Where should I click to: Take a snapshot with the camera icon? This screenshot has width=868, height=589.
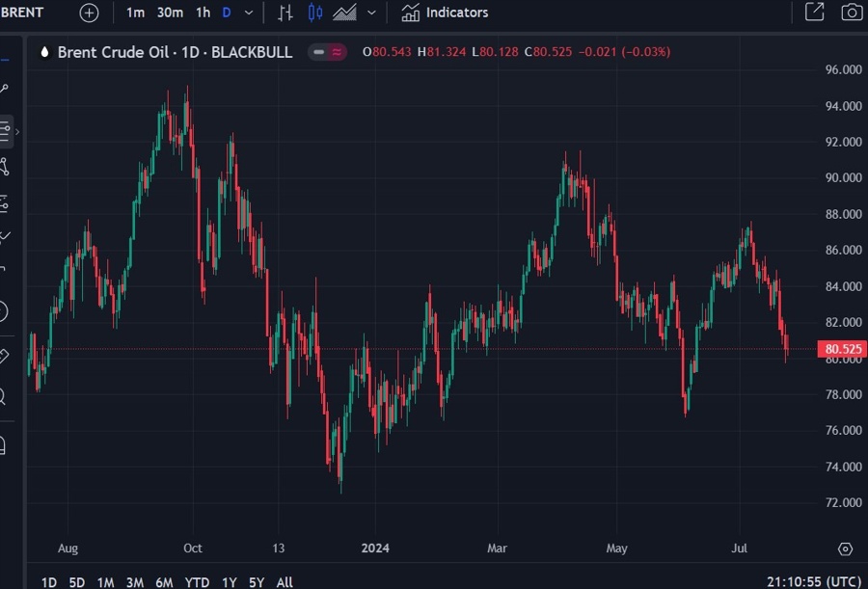coord(852,13)
